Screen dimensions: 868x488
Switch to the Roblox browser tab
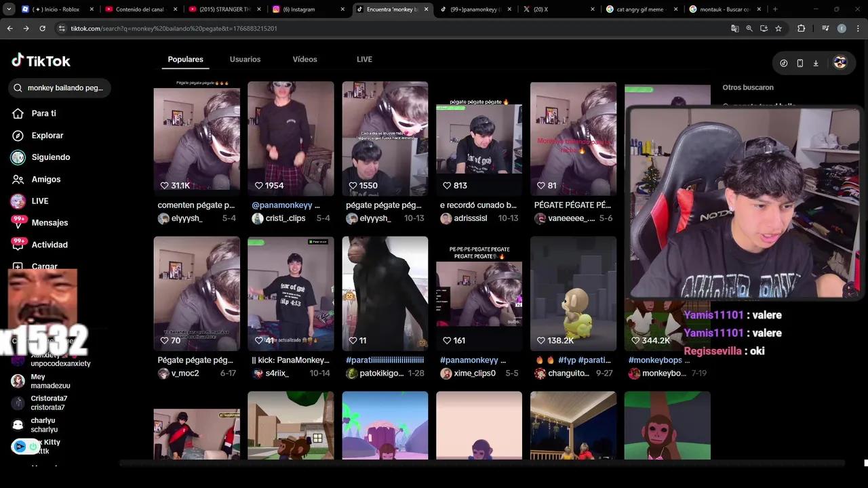click(58, 9)
